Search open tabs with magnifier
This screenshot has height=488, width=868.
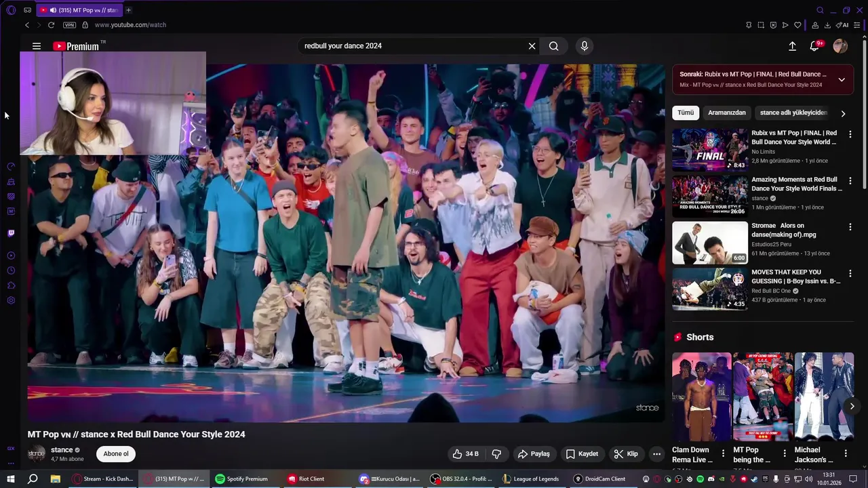coord(820,10)
